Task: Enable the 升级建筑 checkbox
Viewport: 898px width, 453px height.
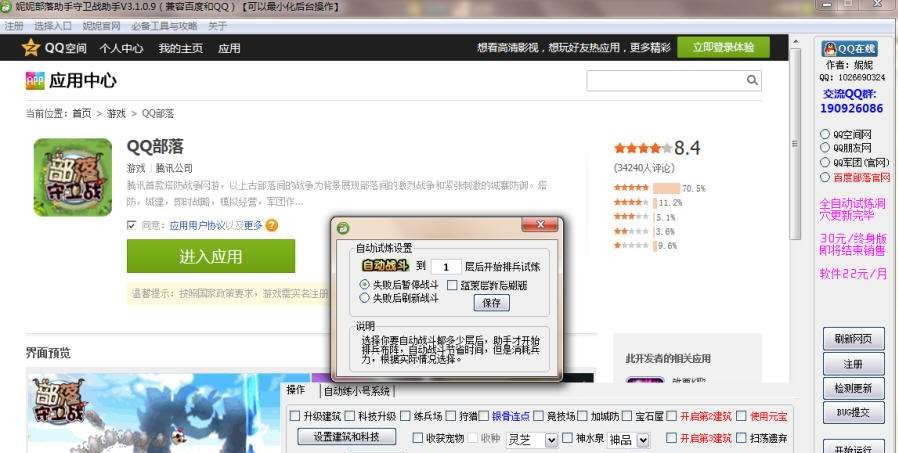Action: pyautogui.click(x=295, y=416)
